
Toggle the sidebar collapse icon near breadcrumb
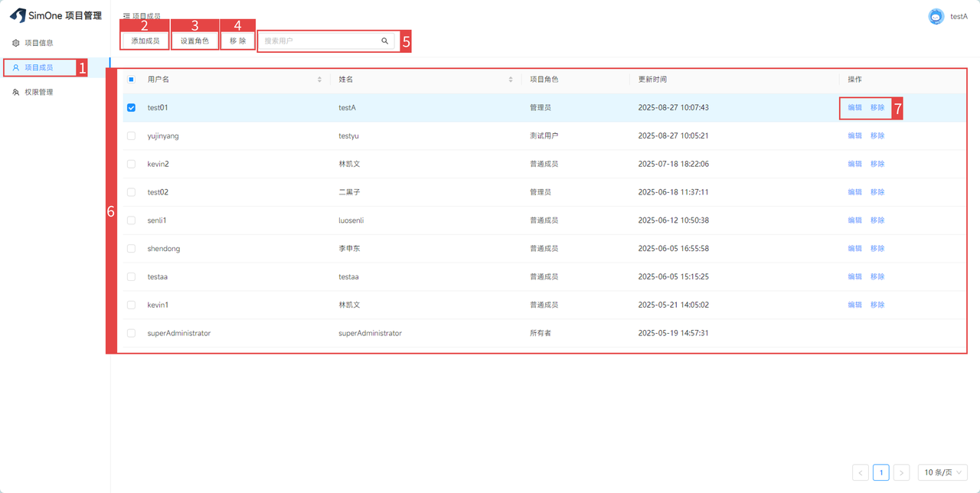[126, 15]
